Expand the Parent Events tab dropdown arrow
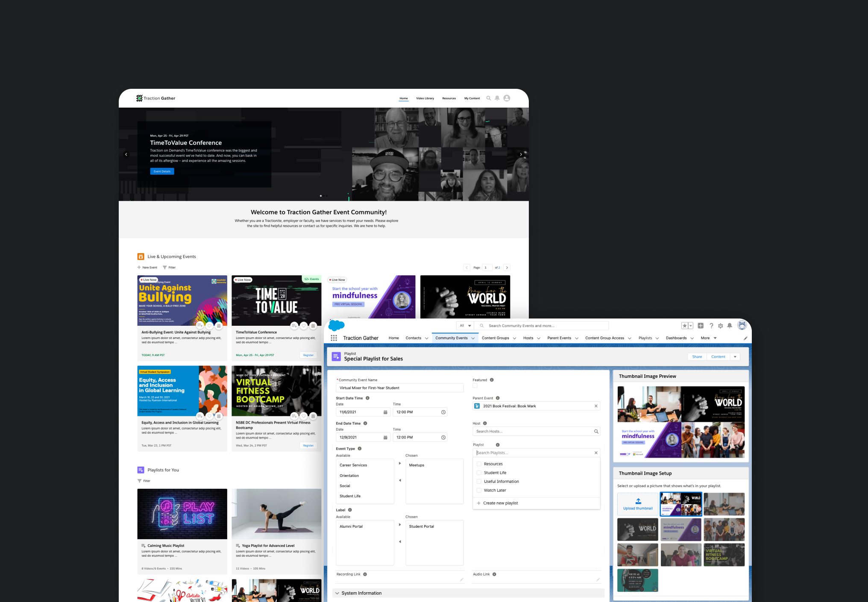This screenshot has width=868, height=602. point(577,338)
